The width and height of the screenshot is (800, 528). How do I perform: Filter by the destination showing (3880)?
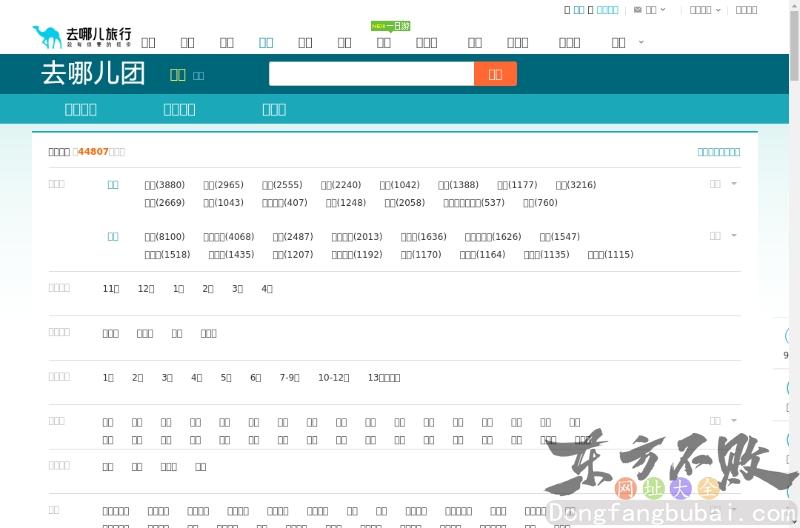coord(164,185)
